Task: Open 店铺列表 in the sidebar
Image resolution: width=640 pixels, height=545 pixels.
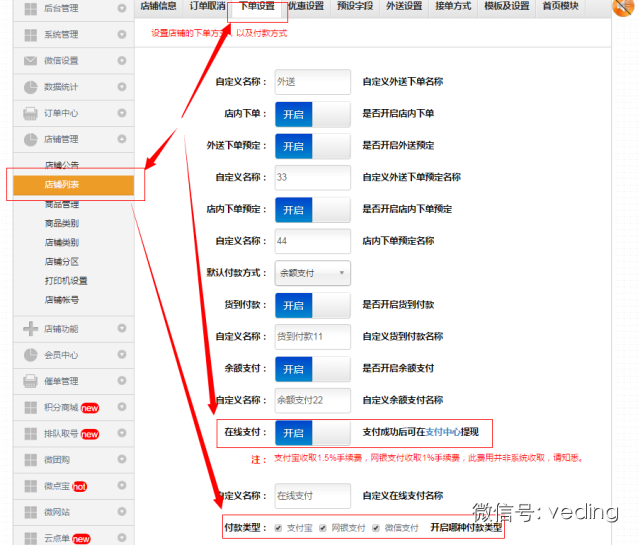Action: pos(73,185)
